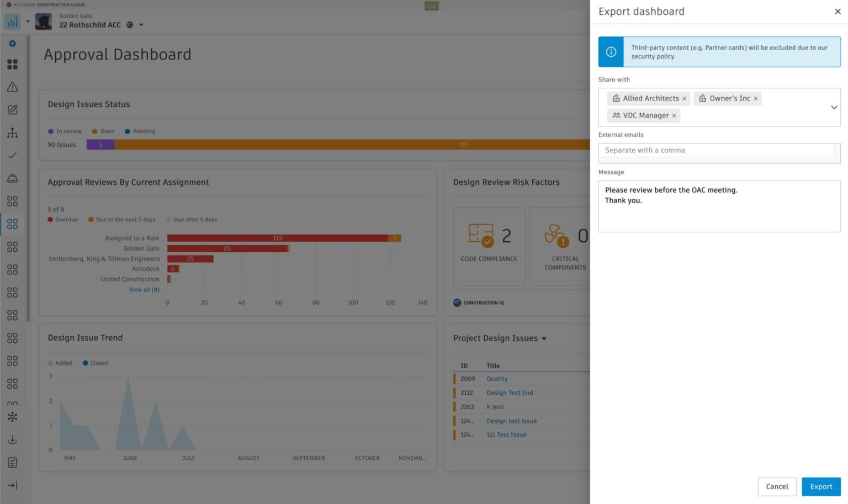Toggle the In review legend item
The height and width of the screenshot is (504, 848).
click(x=65, y=131)
